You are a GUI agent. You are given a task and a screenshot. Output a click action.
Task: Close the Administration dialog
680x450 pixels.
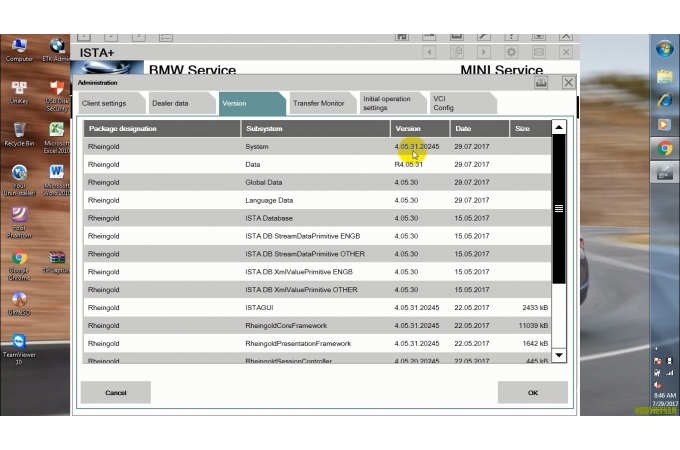point(568,82)
